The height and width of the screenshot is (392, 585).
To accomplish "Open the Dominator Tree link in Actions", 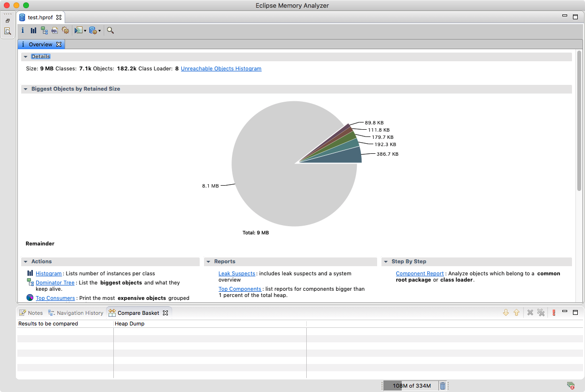I will [x=55, y=283].
